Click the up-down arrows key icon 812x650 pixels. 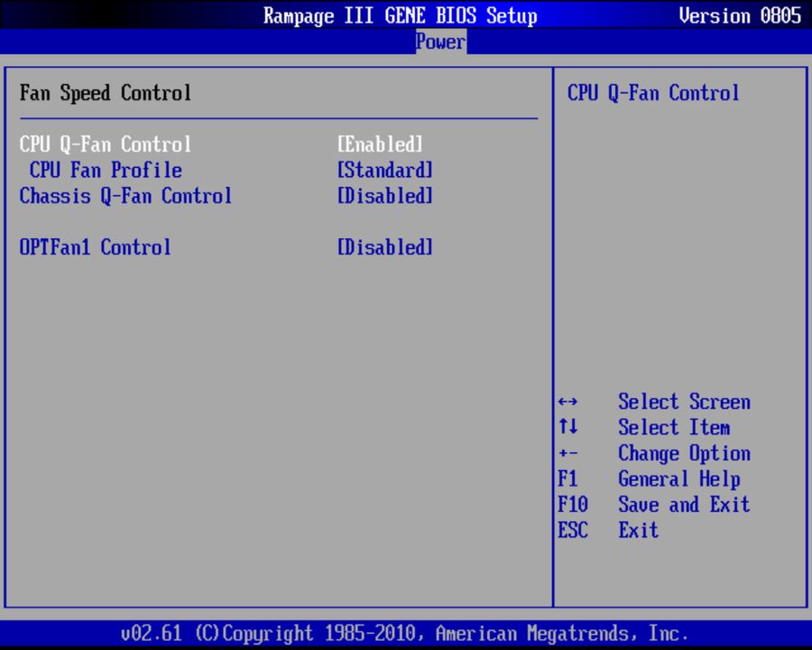point(567,427)
